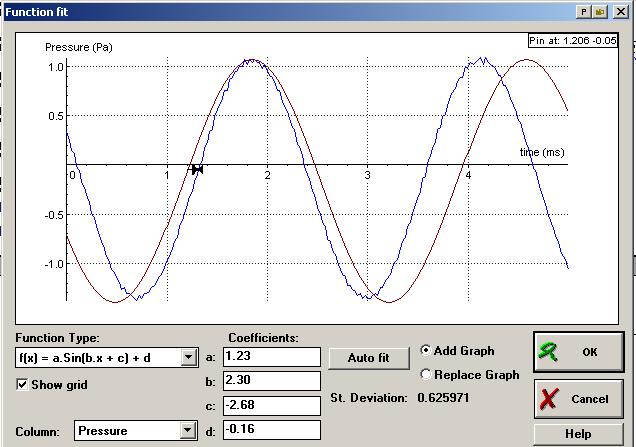Click the 1.0 tick label on pressure axis
Viewport: 636px width, 447px height.
pyautogui.click(x=56, y=67)
